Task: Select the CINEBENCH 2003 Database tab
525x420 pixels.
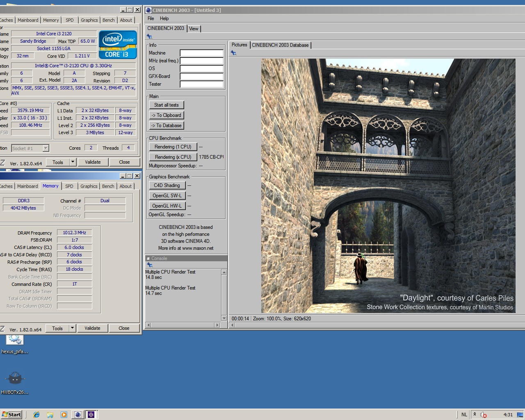Action: [280, 45]
